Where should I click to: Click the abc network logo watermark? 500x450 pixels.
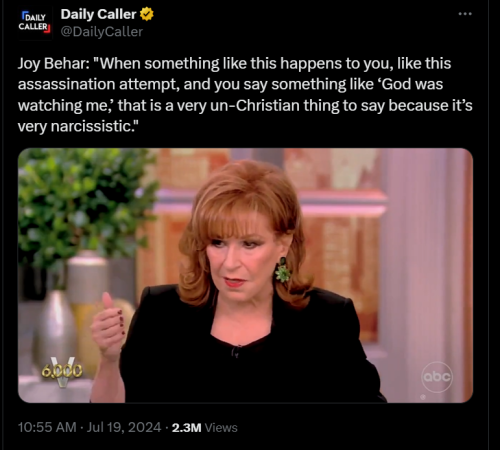click(x=437, y=377)
